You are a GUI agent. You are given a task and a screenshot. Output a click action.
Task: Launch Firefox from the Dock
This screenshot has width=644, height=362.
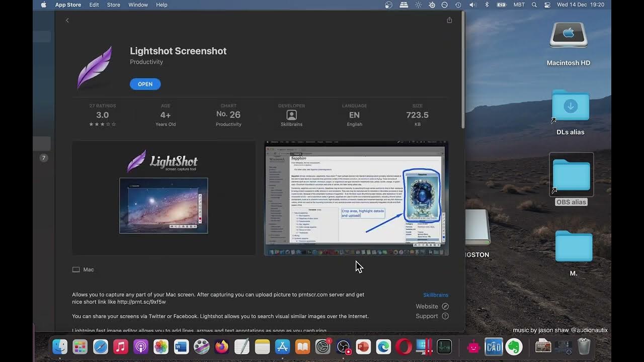[221, 346]
